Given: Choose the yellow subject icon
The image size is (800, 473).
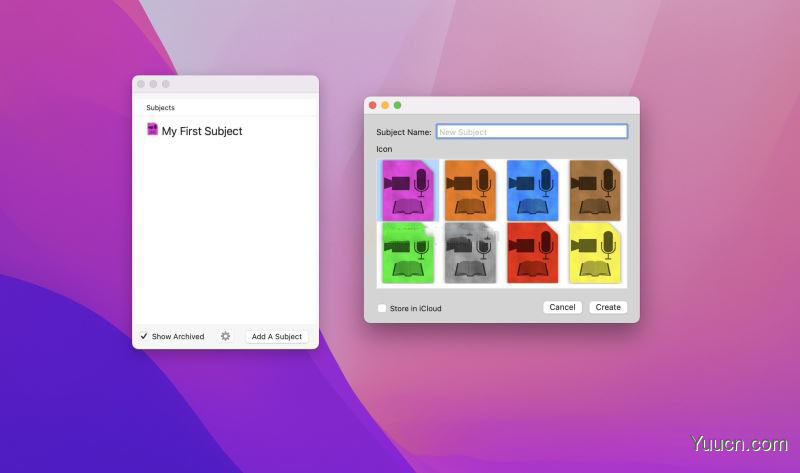Looking at the screenshot, I should click(x=594, y=252).
